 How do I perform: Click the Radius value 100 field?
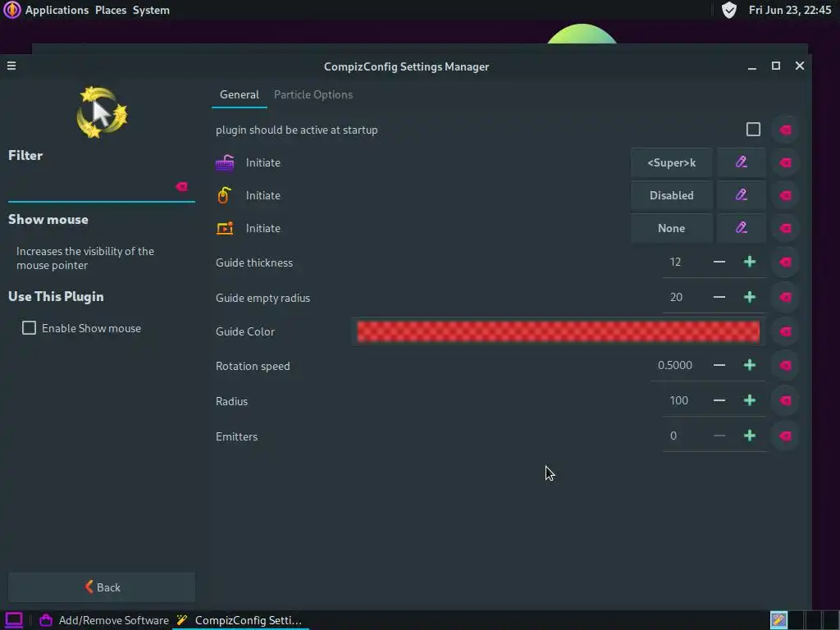684,400
